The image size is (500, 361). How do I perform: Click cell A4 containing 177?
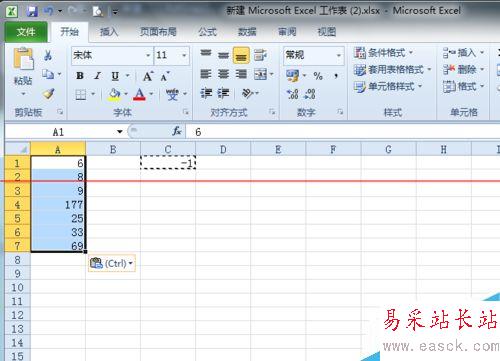[58, 204]
